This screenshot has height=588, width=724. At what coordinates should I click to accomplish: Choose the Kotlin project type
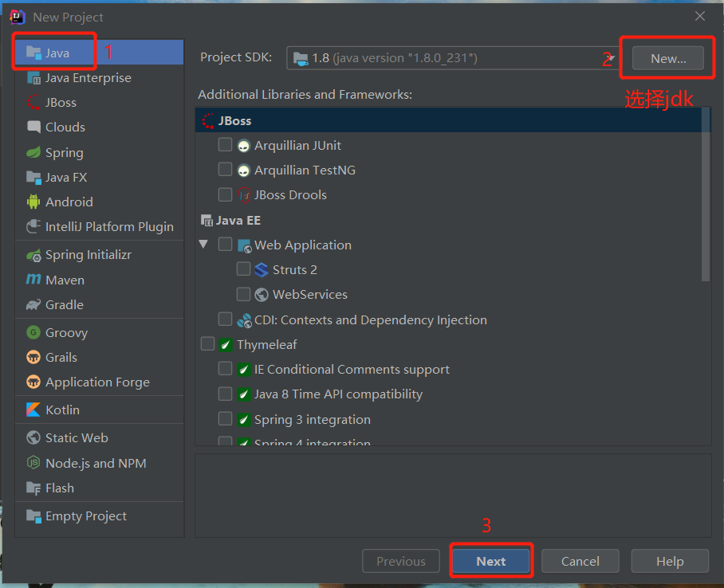pyautogui.click(x=100, y=410)
